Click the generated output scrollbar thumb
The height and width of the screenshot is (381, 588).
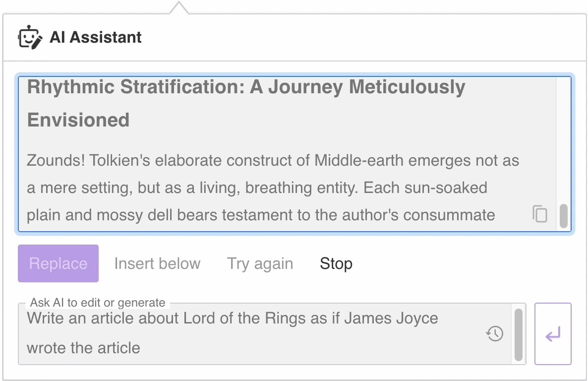(563, 216)
